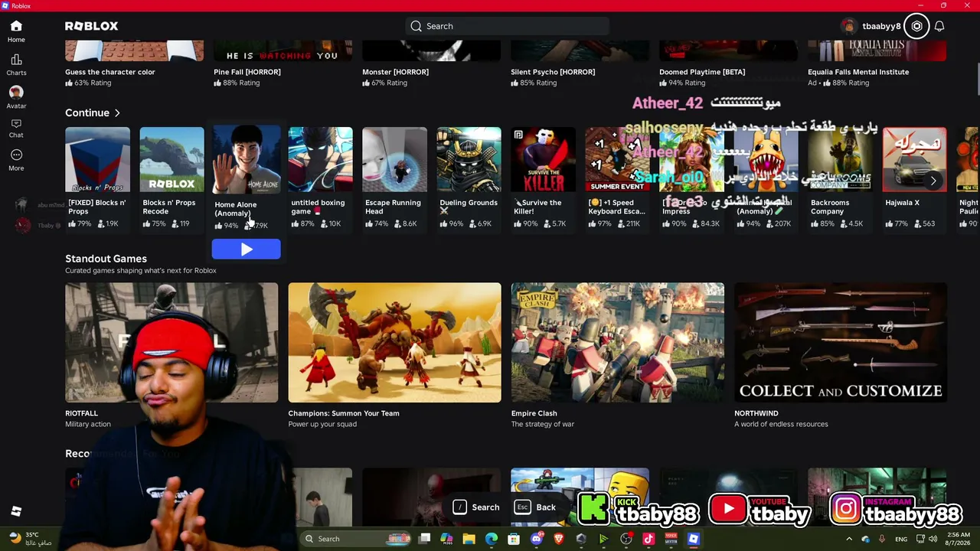Click the Doomed Playtime [BETA] title

(x=702, y=72)
